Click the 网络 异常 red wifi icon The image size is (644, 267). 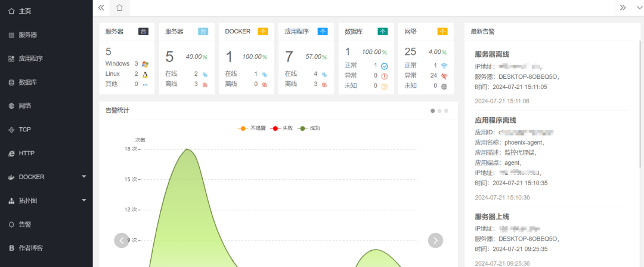point(444,76)
